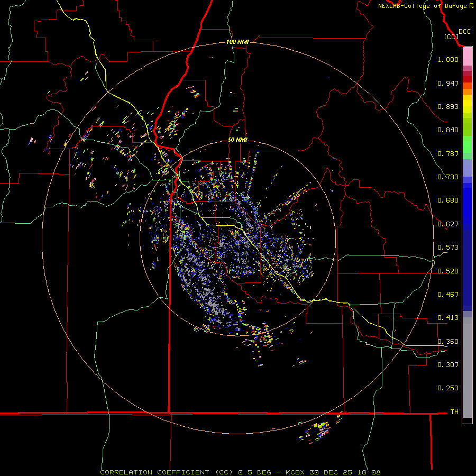
Task: Click the 0.733 scale value
Action: click(448, 177)
